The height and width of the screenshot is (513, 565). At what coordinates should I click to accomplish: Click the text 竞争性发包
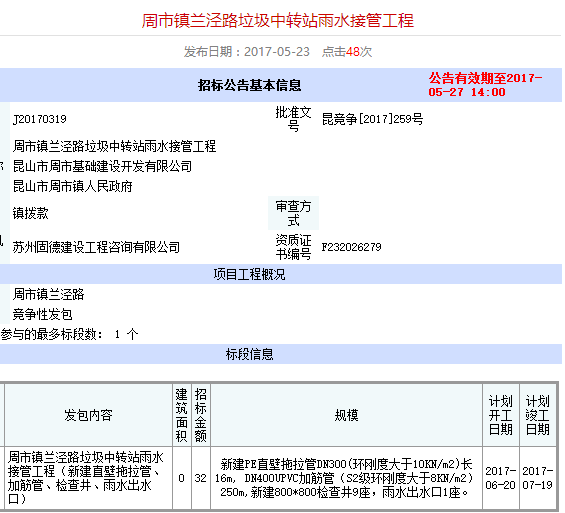[x=43, y=315]
